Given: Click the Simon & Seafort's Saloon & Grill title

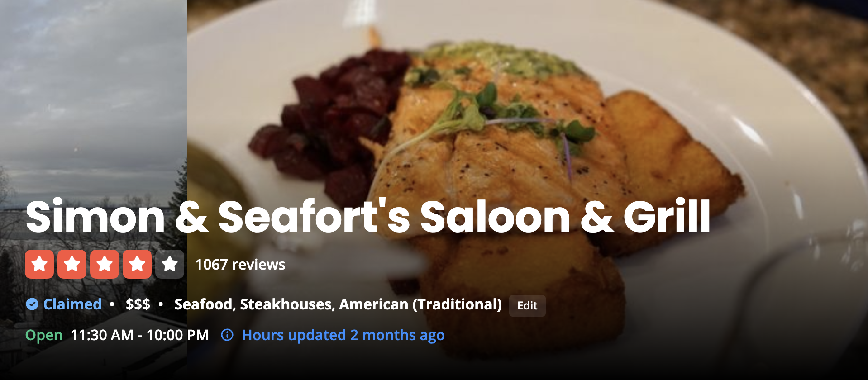Looking at the screenshot, I should [368, 217].
